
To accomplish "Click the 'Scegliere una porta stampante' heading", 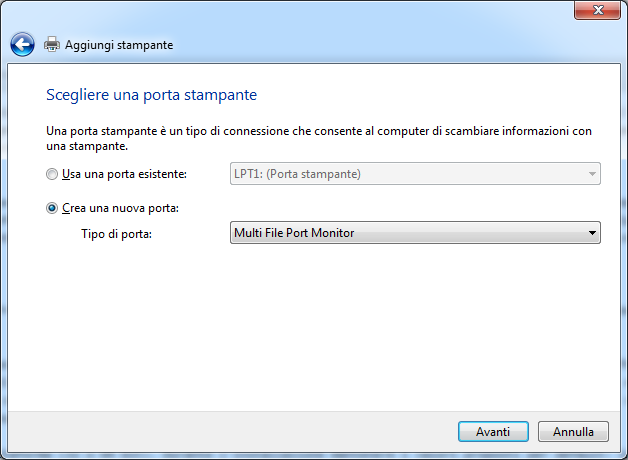I will (x=152, y=95).
